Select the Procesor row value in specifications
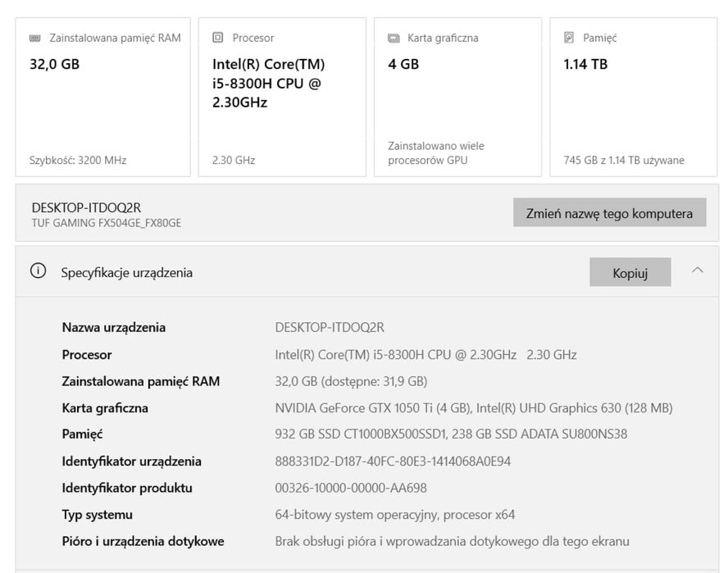 tap(425, 355)
